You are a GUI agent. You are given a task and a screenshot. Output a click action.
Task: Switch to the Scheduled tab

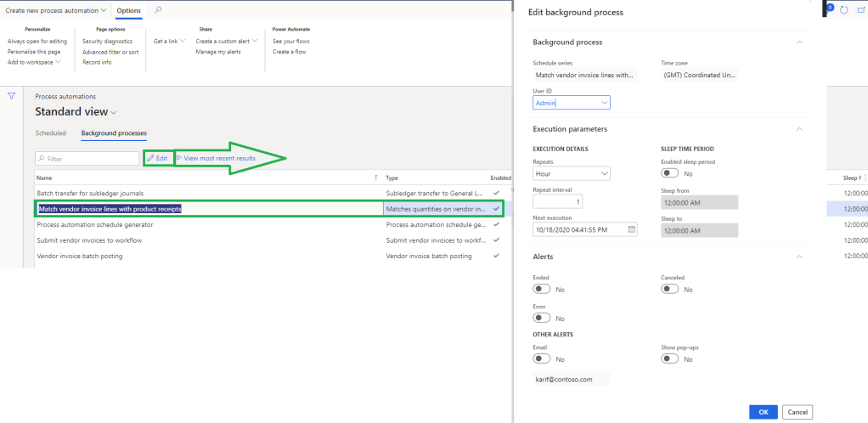tap(50, 133)
